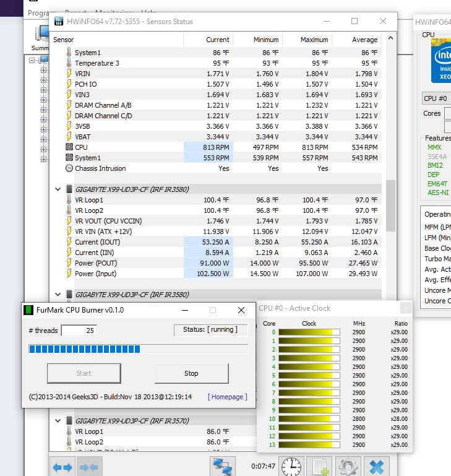Click the chip icon of IR3570 group
Screen dimensions: 451x476
pyautogui.click(x=69, y=421)
